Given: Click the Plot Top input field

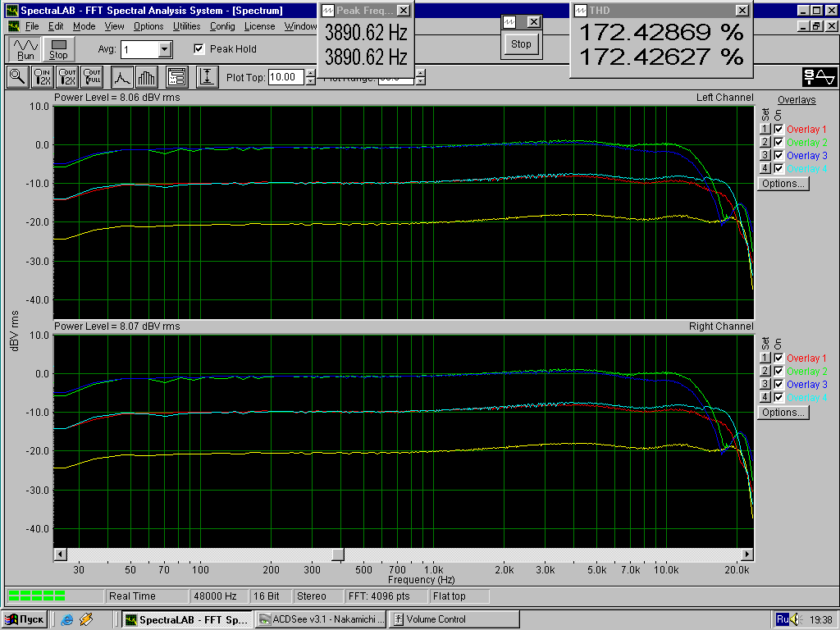Looking at the screenshot, I should click(286, 77).
